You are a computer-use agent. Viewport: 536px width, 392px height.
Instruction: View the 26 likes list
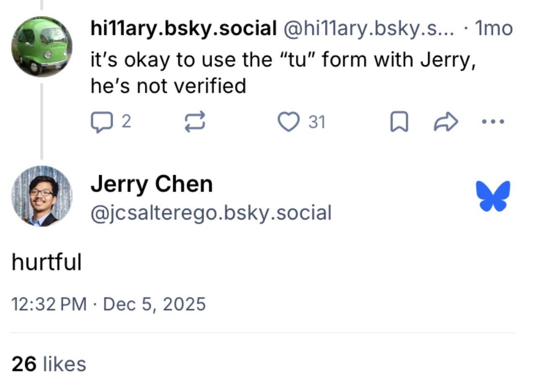coord(49,364)
